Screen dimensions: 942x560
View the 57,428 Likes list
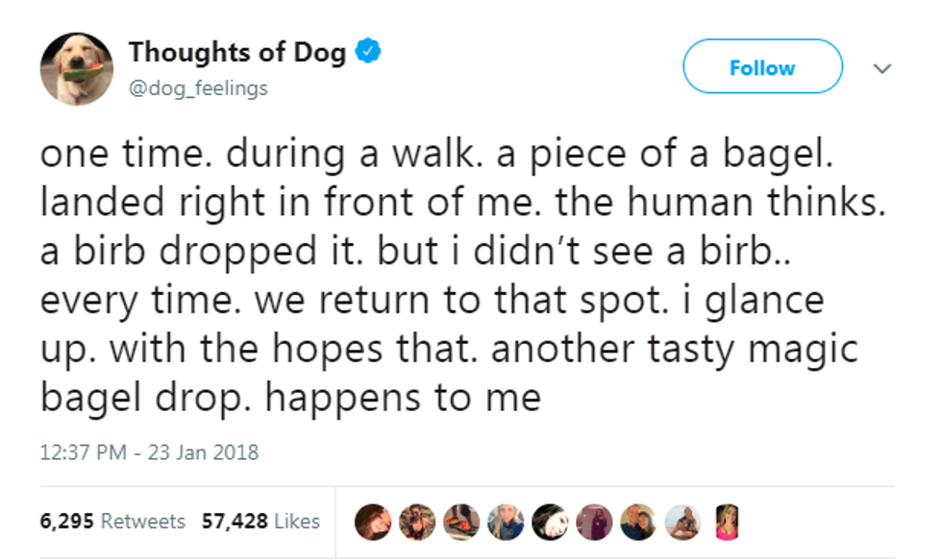tap(260, 521)
